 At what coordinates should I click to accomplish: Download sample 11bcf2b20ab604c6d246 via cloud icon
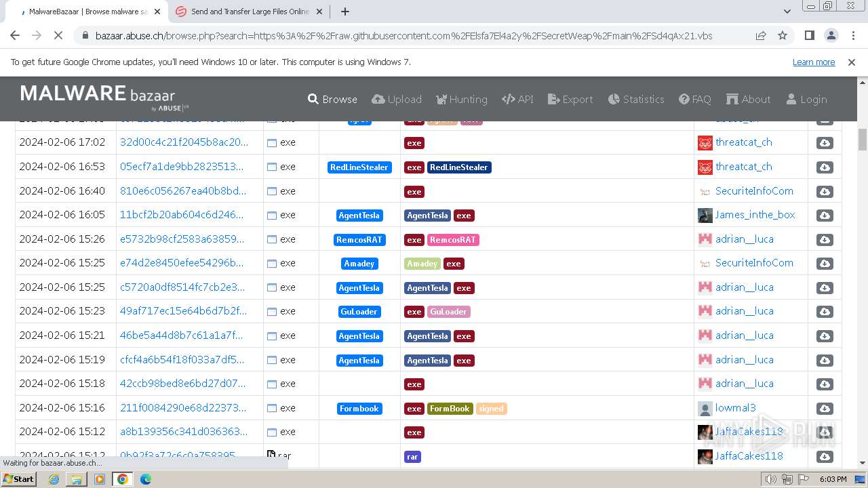[x=825, y=216]
